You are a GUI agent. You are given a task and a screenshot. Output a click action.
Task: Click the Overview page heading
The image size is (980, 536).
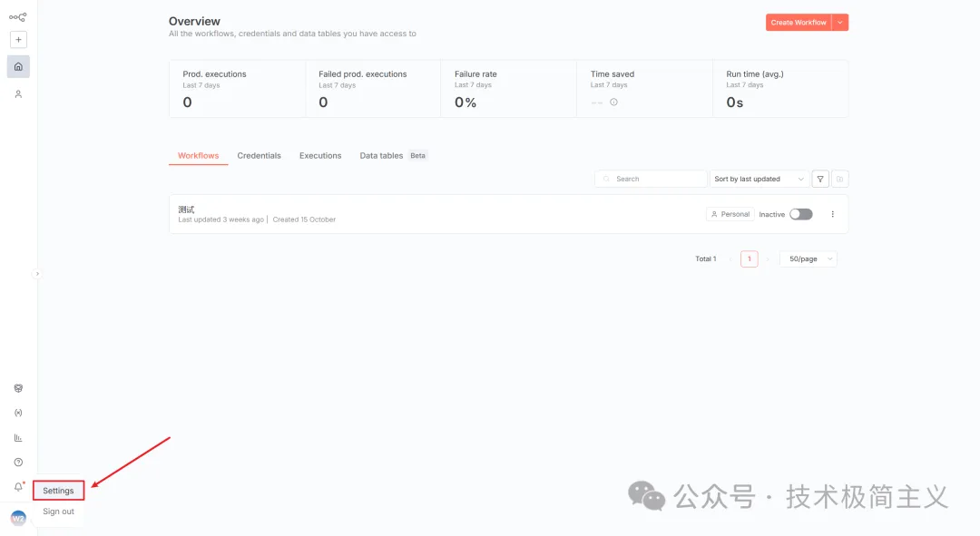(x=194, y=21)
